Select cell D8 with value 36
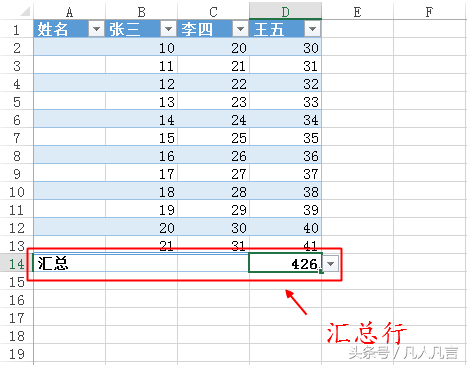 (285, 156)
